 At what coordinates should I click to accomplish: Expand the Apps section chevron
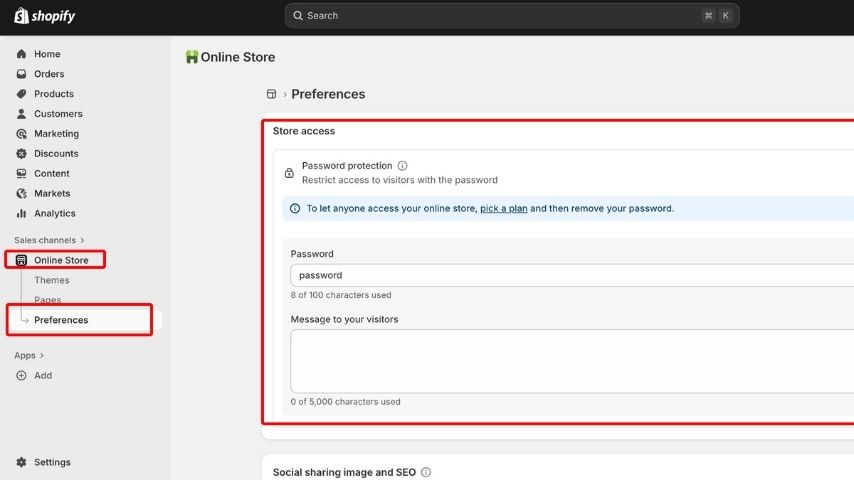pyautogui.click(x=42, y=356)
